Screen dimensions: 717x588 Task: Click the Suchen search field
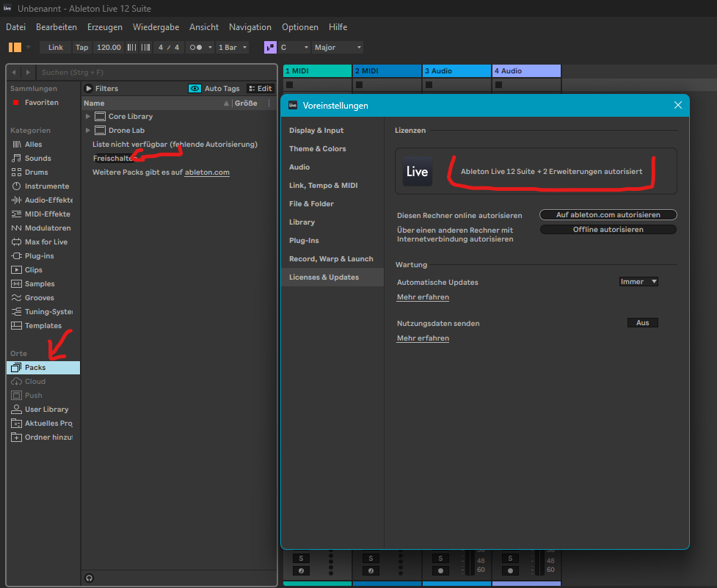(x=157, y=72)
